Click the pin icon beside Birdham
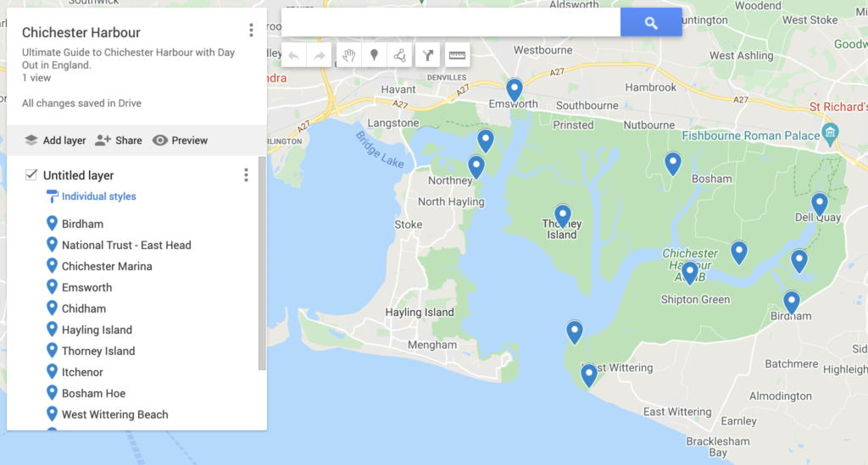This screenshot has height=465, width=868. (52, 223)
